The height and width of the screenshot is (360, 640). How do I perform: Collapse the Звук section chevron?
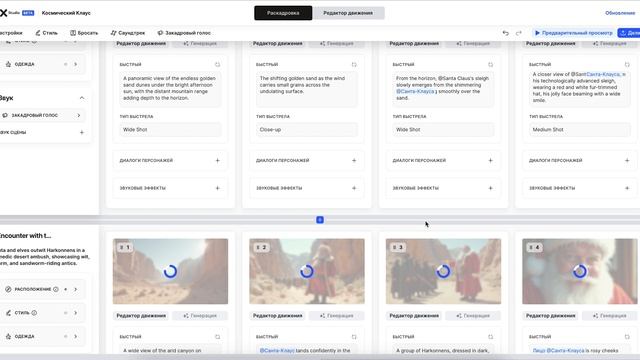(82, 98)
